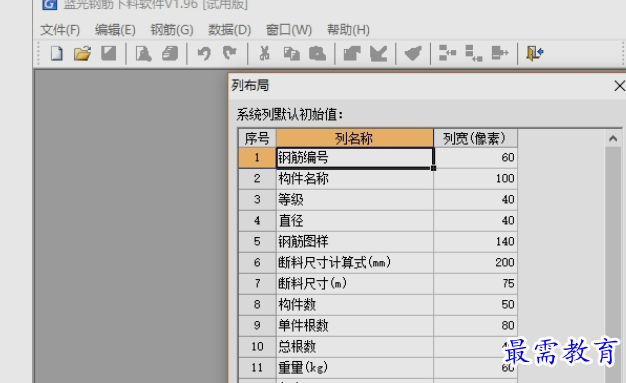This screenshot has width=626, height=383.
Task: Click width value 40 in the 直径 row
Action: click(475, 220)
